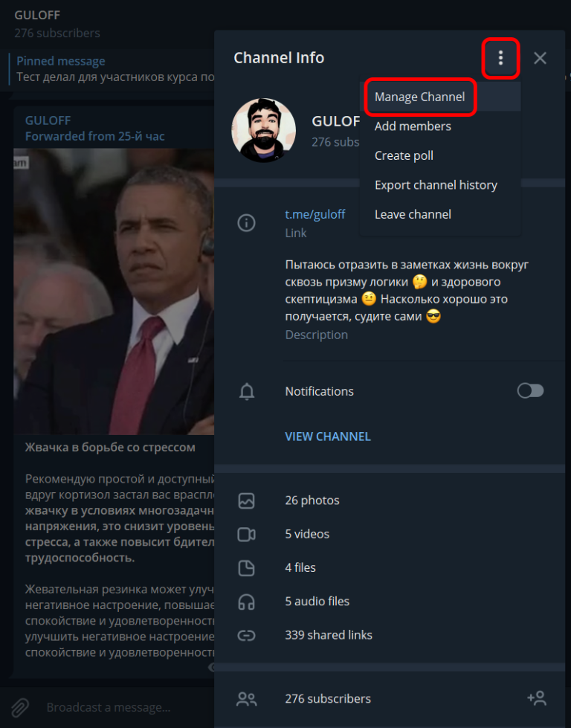Open the GULOFF channel avatar photo
The width and height of the screenshot is (571, 728).
[264, 130]
